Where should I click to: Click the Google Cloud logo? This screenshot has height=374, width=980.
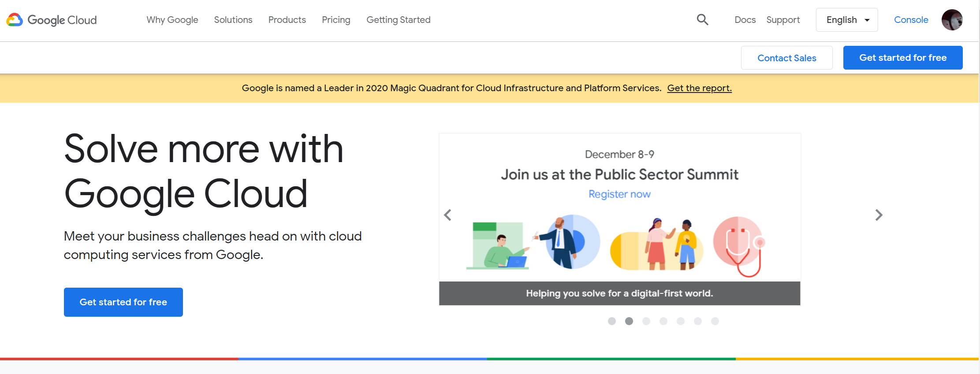pyautogui.click(x=52, y=20)
